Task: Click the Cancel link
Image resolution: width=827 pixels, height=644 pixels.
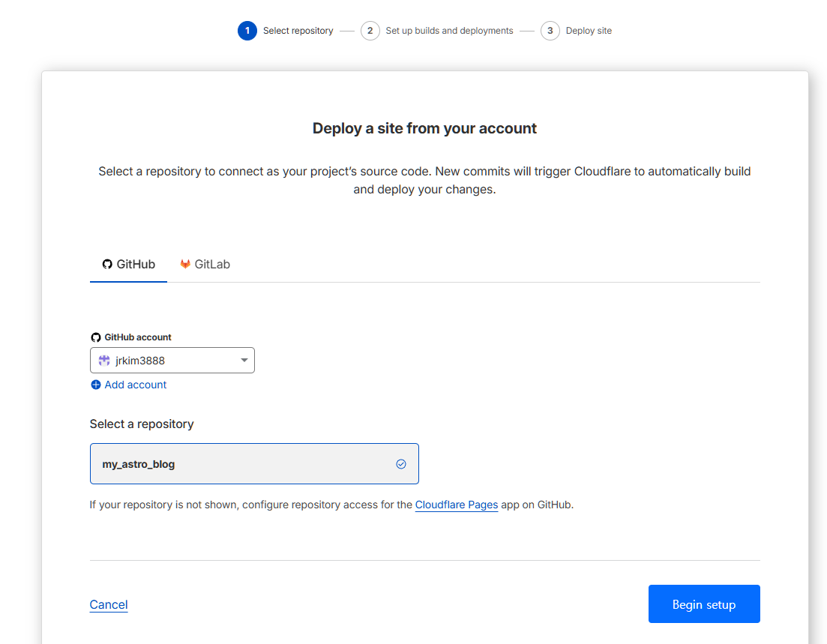Action: [109, 604]
